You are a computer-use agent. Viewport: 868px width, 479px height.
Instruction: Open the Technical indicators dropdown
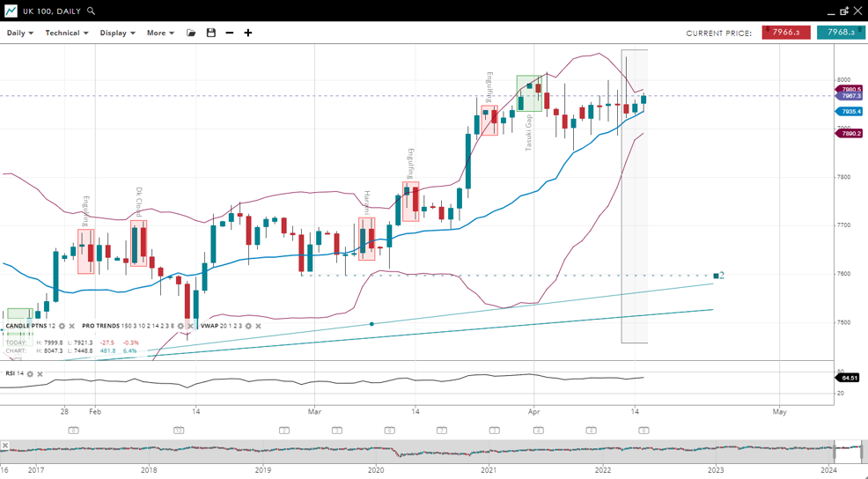point(67,33)
